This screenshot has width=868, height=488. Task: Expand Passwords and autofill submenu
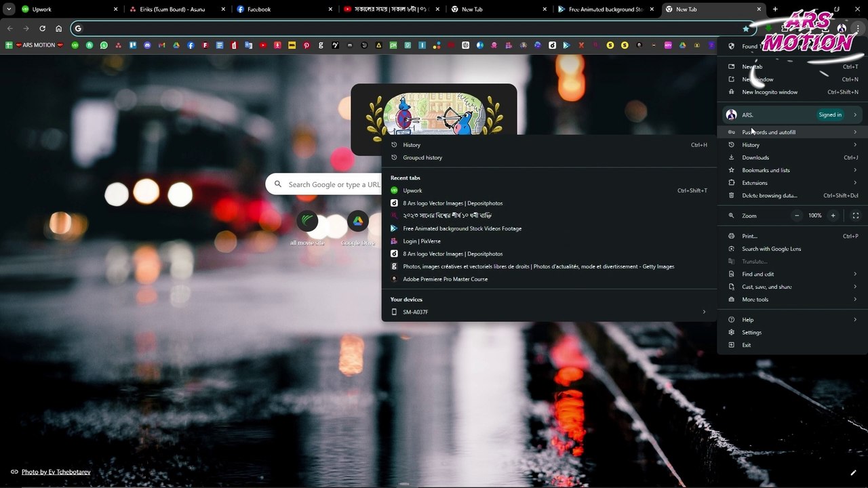click(792, 132)
